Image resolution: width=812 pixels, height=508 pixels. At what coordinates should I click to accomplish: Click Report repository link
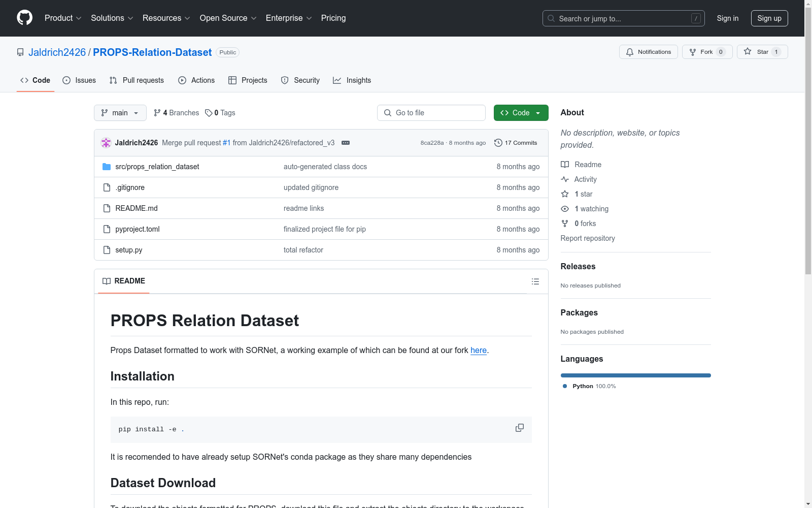(x=588, y=238)
